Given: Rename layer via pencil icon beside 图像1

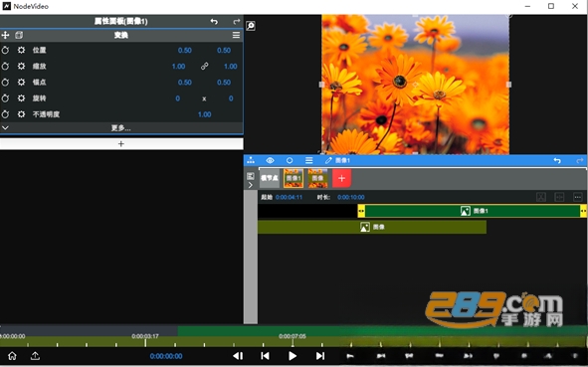Looking at the screenshot, I should coord(328,160).
